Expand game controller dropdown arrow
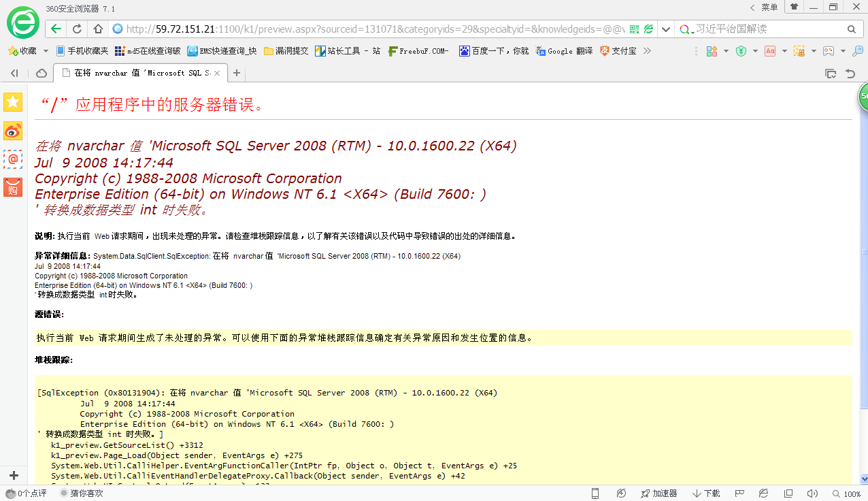The height and width of the screenshot is (501, 868). click(843, 51)
